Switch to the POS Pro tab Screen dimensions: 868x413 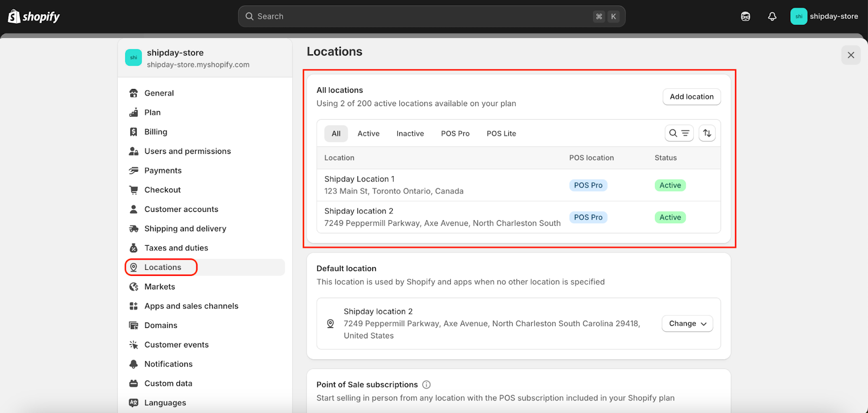coord(455,133)
